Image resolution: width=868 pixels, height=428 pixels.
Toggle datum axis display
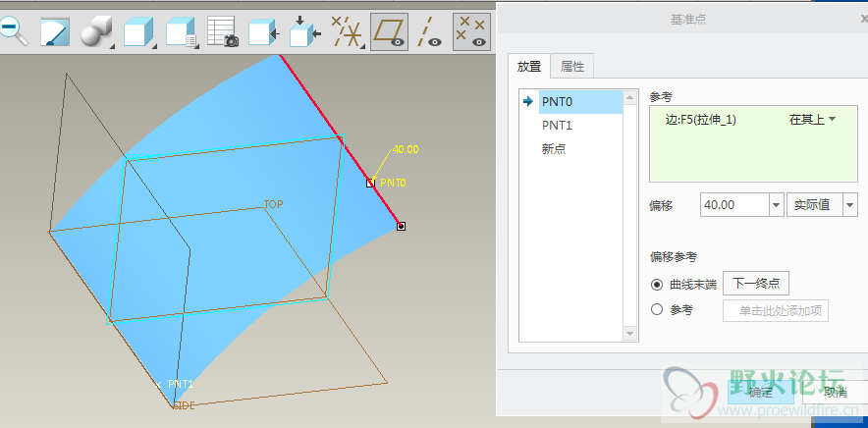pos(428,31)
